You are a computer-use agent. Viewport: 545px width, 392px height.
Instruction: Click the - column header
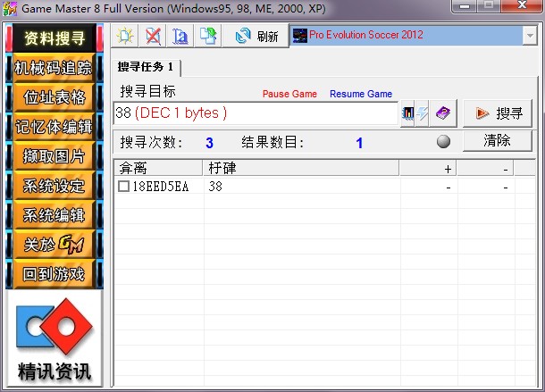click(x=485, y=168)
